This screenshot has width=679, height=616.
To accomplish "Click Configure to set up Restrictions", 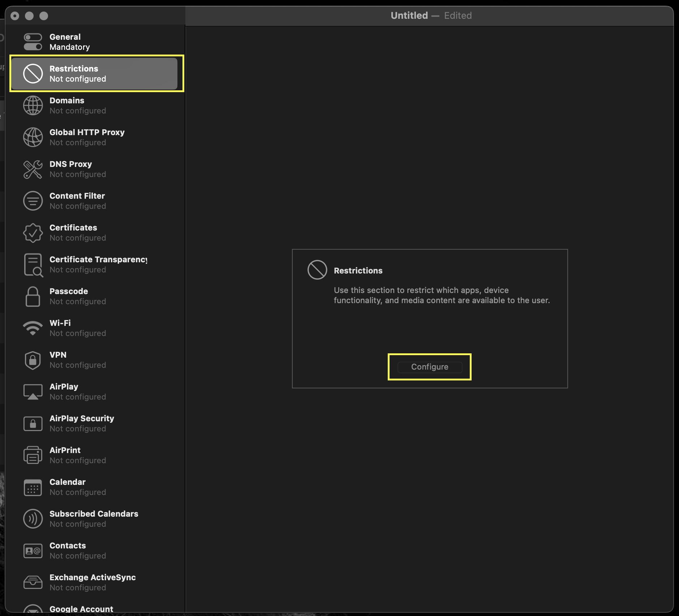I will pos(429,367).
